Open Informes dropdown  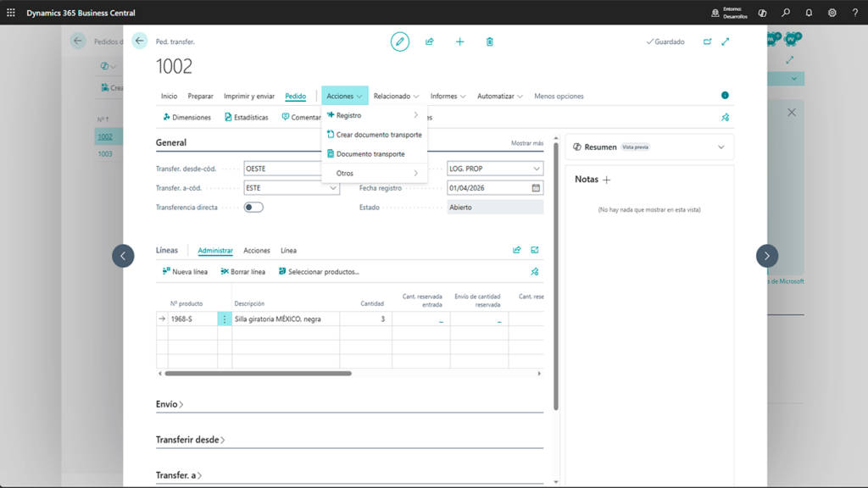(448, 96)
